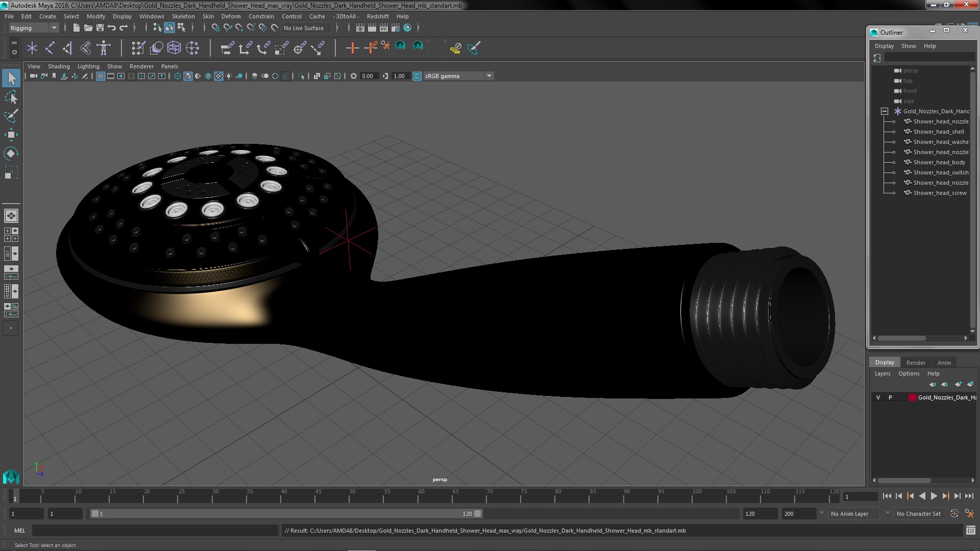The image size is (980, 551).
Task: Toggle the sRGB gamma color management button
Action: (x=417, y=76)
